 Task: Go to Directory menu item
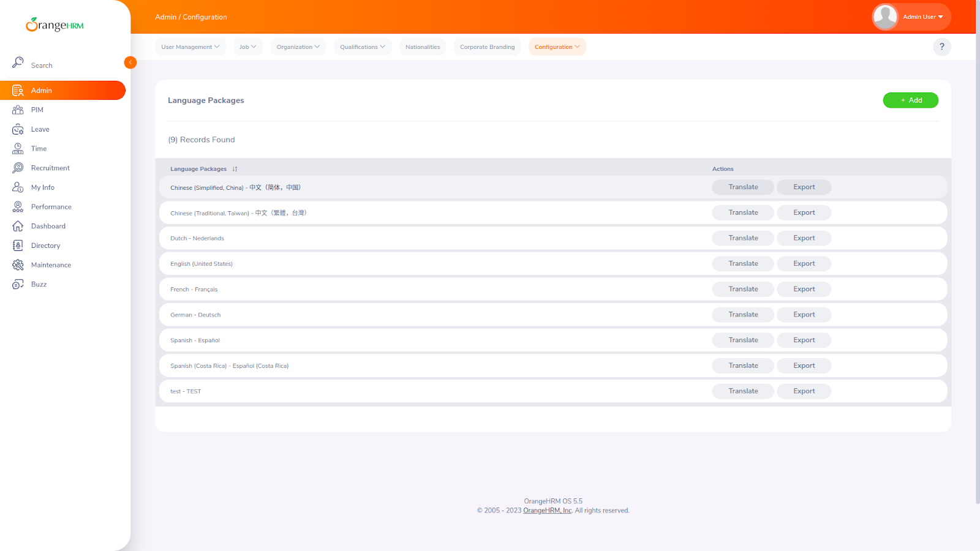[x=62, y=246]
